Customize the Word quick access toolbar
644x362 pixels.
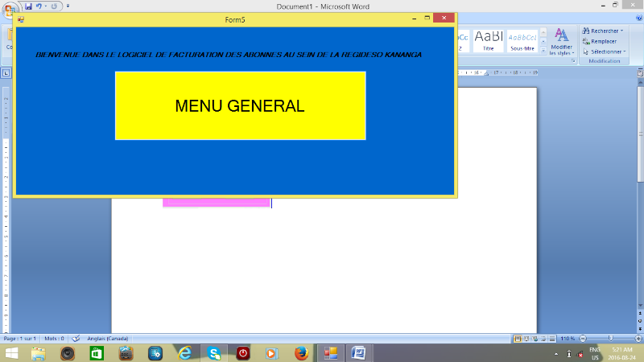pos(68,6)
